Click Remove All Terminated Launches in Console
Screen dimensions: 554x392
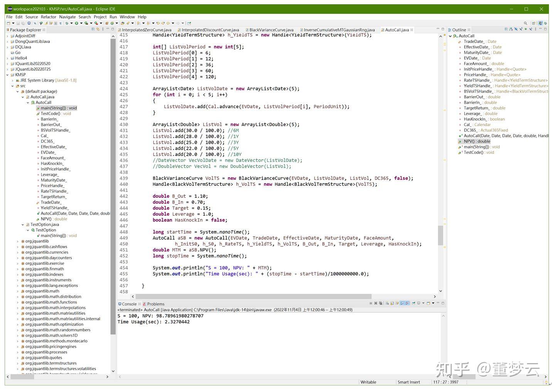(x=381, y=303)
